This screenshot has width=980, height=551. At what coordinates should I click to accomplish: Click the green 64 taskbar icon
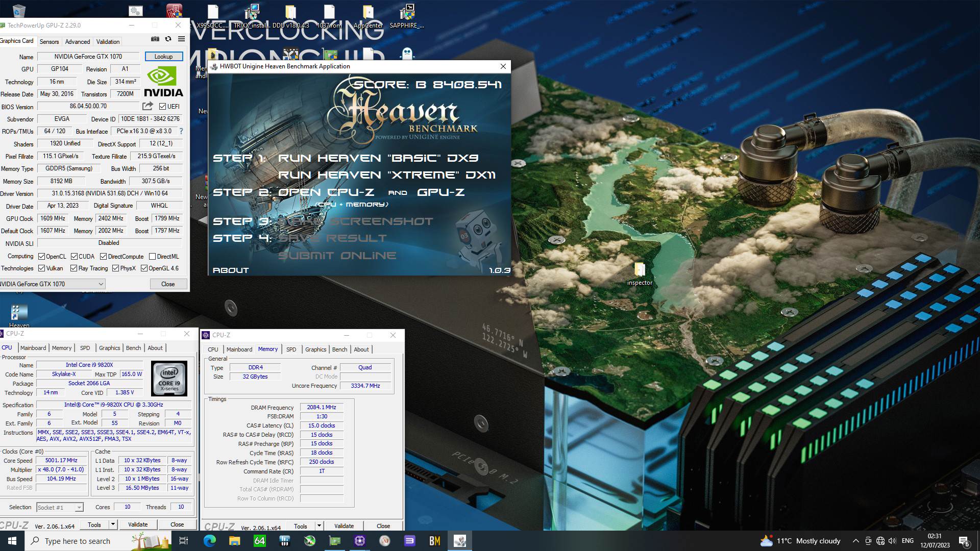tap(259, 541)
